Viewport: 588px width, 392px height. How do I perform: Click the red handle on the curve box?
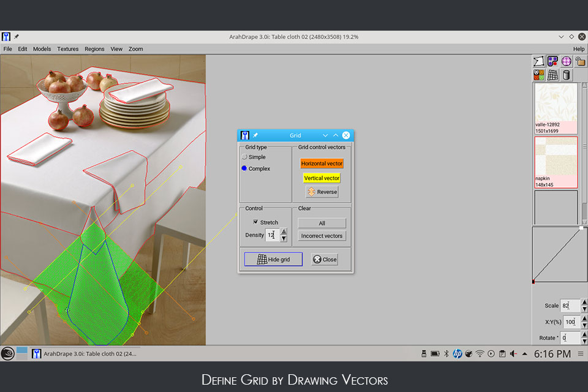(x=533, y=282)
